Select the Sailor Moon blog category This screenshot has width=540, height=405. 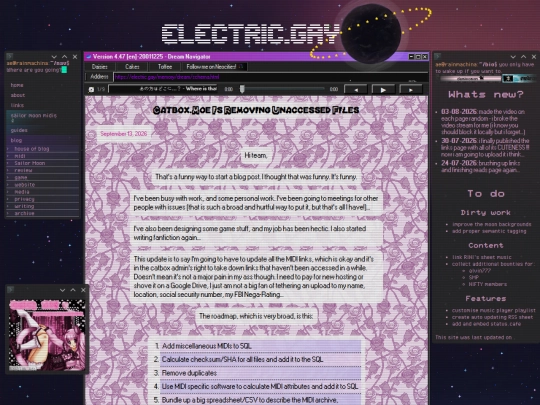click(x=30, y=163)
